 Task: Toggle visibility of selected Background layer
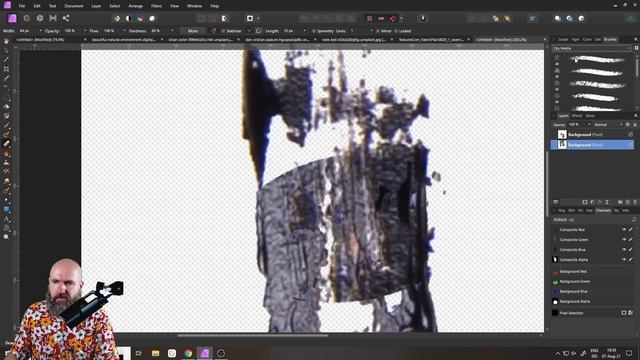[x=631, y=145]
